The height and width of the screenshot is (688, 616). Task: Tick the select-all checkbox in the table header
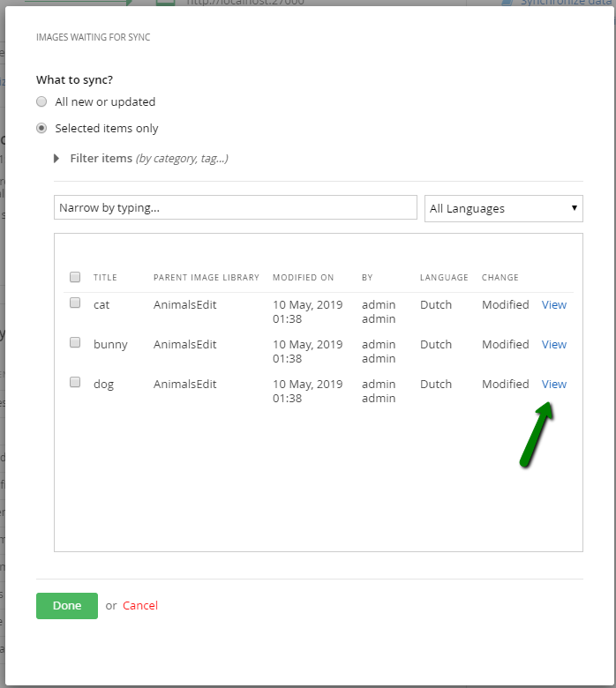pos(75,277)
